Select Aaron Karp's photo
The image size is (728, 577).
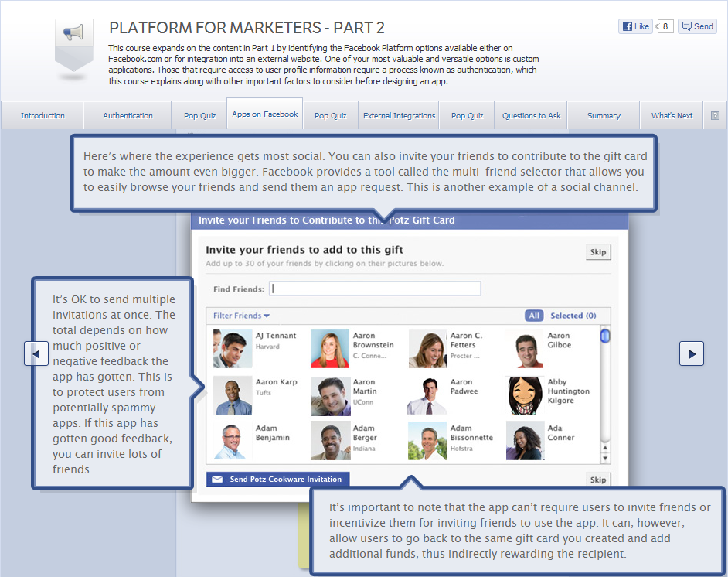coord(233,395)
